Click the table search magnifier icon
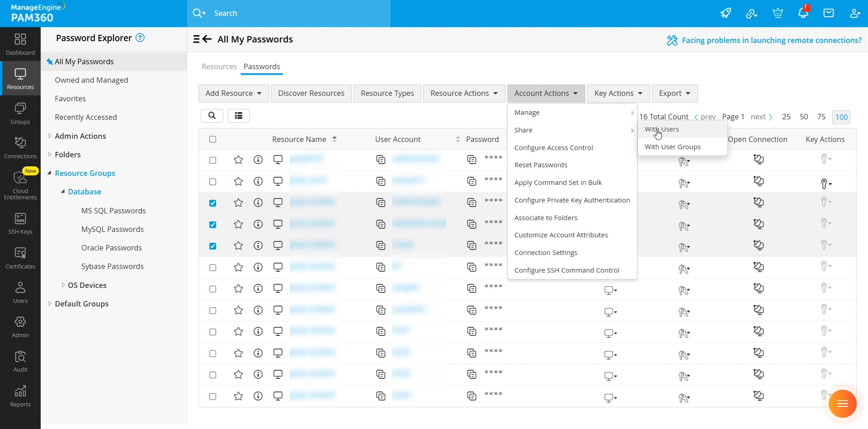868x429 pixels. tap(212, 116)
